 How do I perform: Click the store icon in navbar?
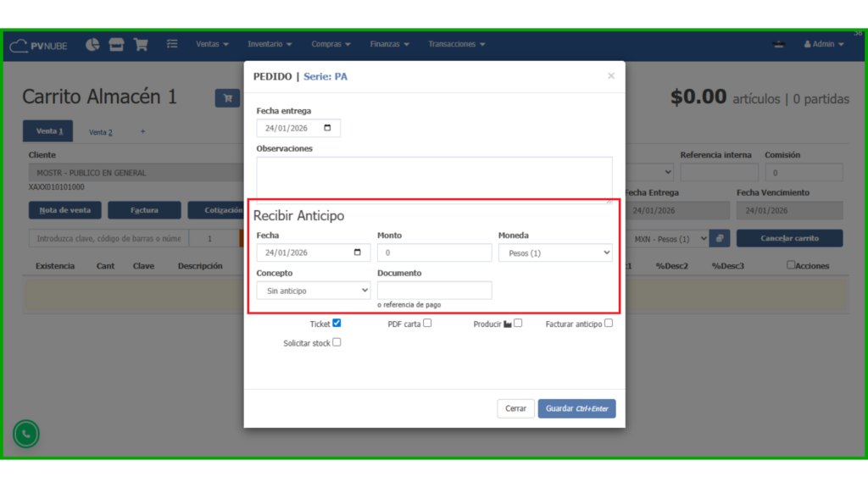116,44
